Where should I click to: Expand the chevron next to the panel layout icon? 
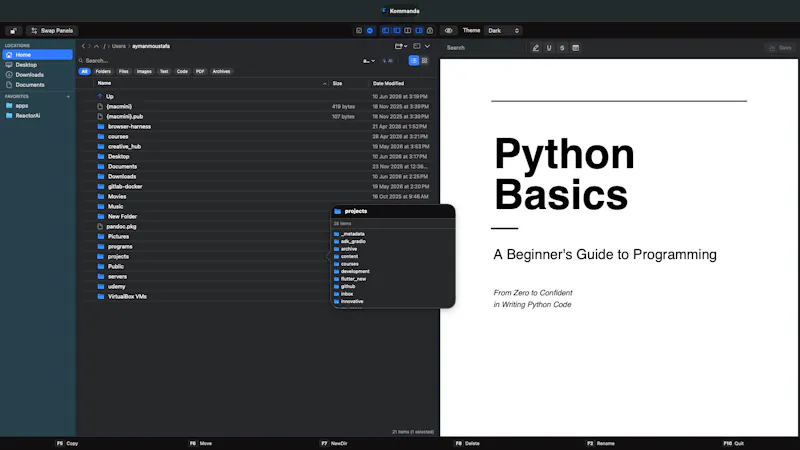coord(427,46)
